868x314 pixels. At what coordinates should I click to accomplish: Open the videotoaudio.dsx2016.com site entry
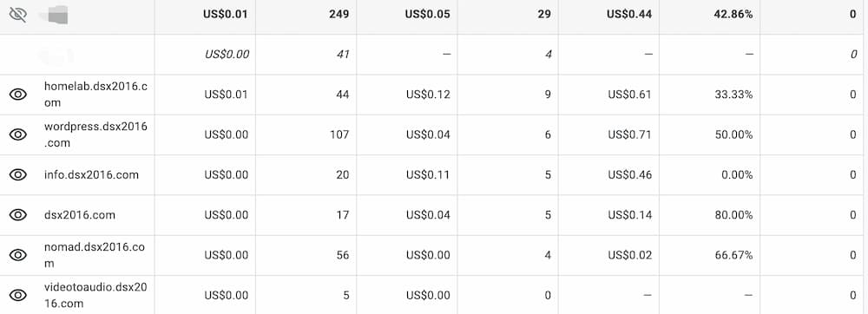pyautogui.click(x=95, y=295)
